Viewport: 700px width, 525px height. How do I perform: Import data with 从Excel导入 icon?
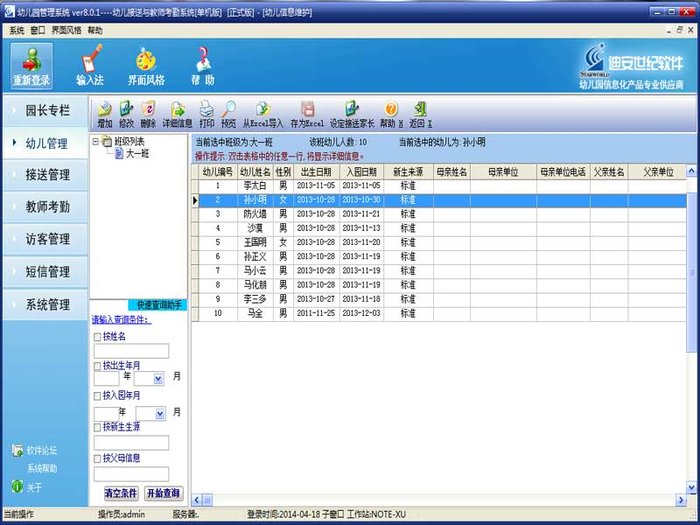tap(263, 113)
